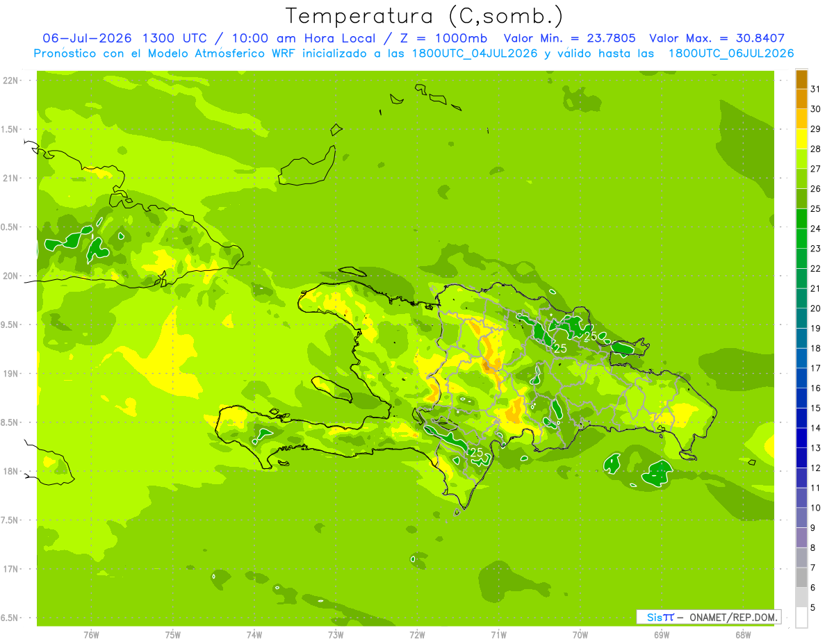Click the "70W" longitude axis label
The height and width of the screenshot is (644, 834).
tap(580, 635)
